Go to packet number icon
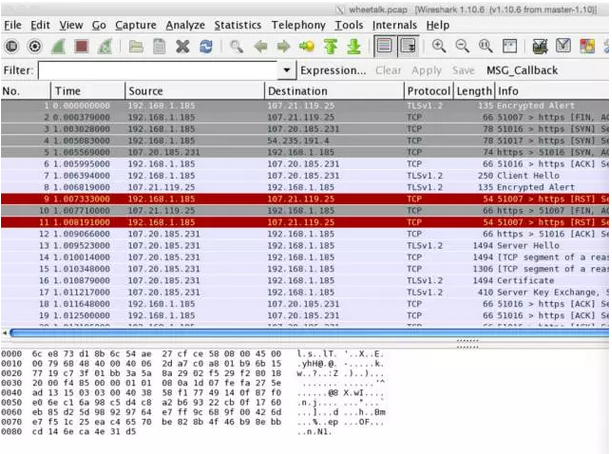 (x=307, y=46)
